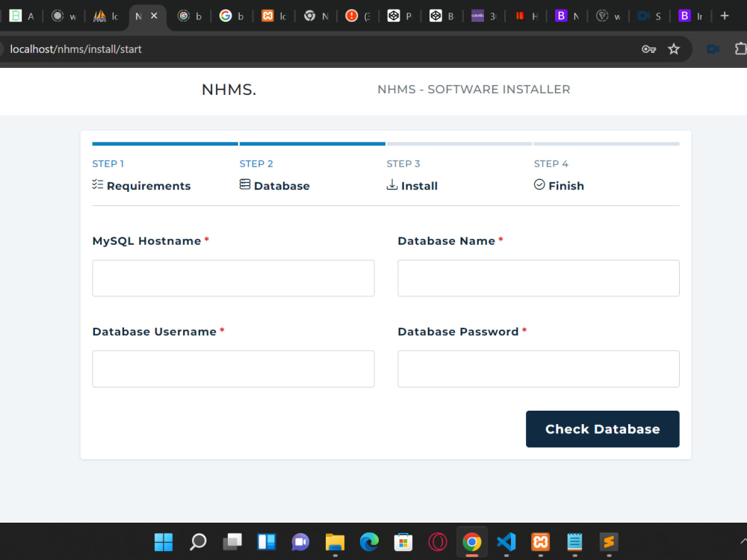Click the third grey progress bar segment
Image resolution: width=747 pixels, height=560 pixels.
pyautogui.click(x=459, y=144)
